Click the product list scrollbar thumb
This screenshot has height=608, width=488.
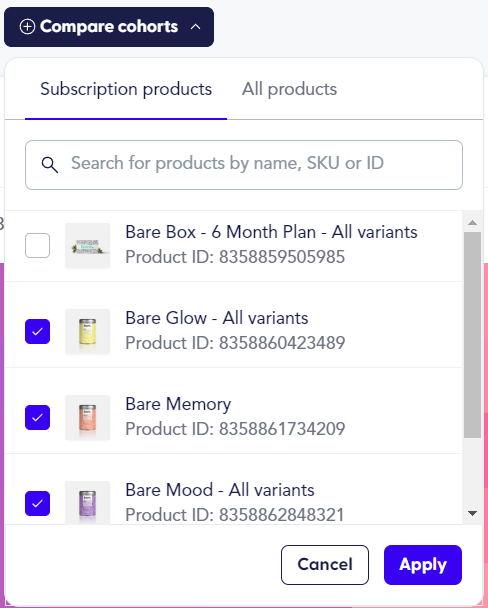472,335
